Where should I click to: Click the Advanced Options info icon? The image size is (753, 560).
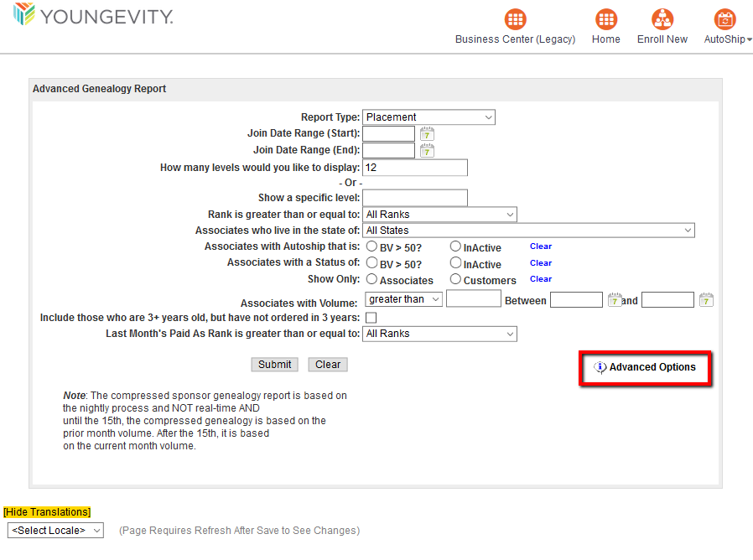pos(600,368)
